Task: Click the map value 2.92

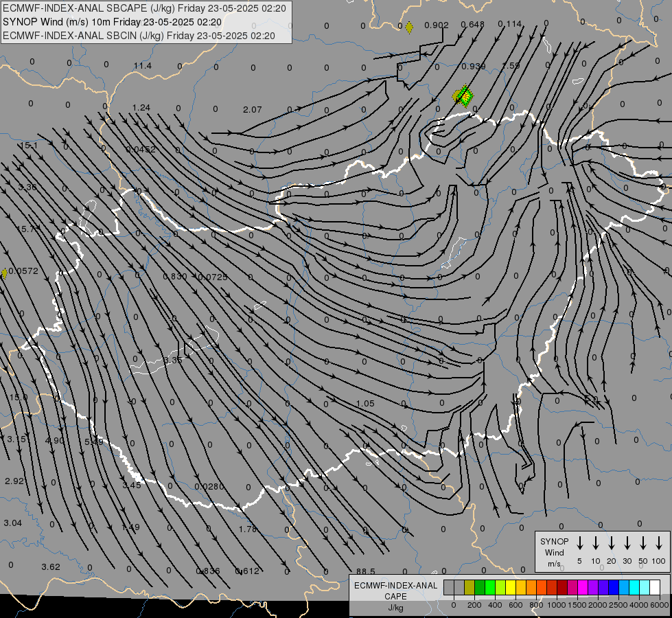Action: (x=14, y=481)
